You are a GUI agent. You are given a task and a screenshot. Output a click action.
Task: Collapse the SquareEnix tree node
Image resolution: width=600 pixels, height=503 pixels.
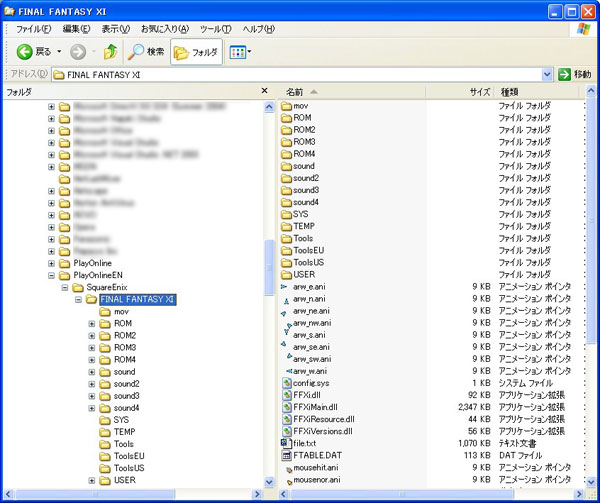tap(65, 288)
